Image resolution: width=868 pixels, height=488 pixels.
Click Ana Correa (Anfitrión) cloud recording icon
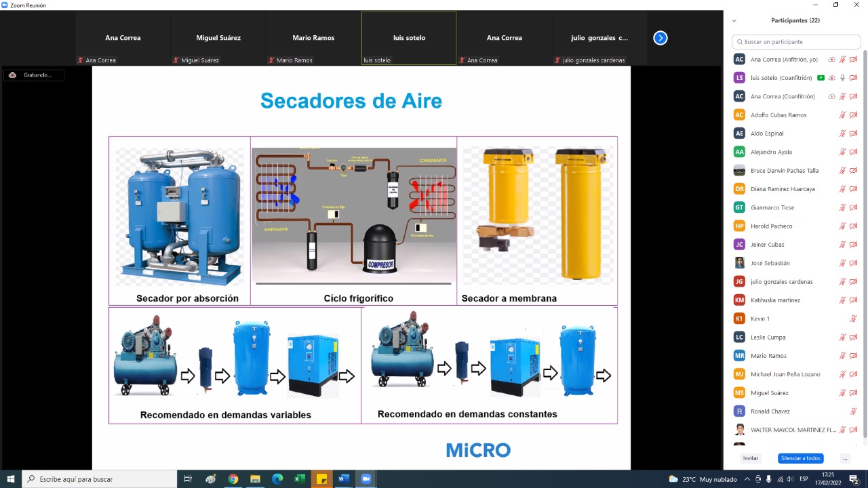(x=832, y=60)
